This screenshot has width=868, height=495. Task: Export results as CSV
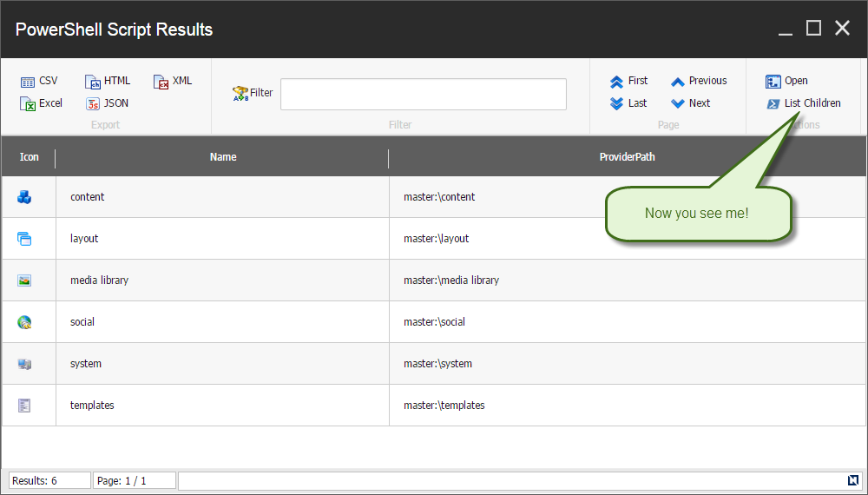[x=39, y=81]
